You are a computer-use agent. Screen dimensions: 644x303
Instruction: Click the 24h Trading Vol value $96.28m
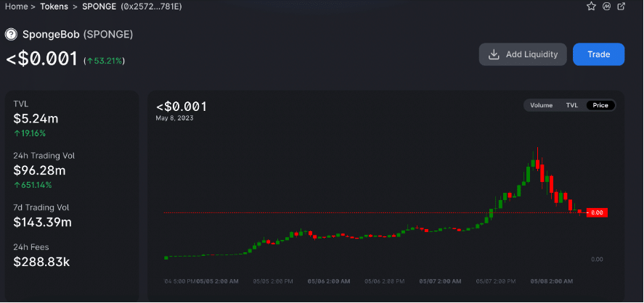pyautogui.click(x=40, y=170)
